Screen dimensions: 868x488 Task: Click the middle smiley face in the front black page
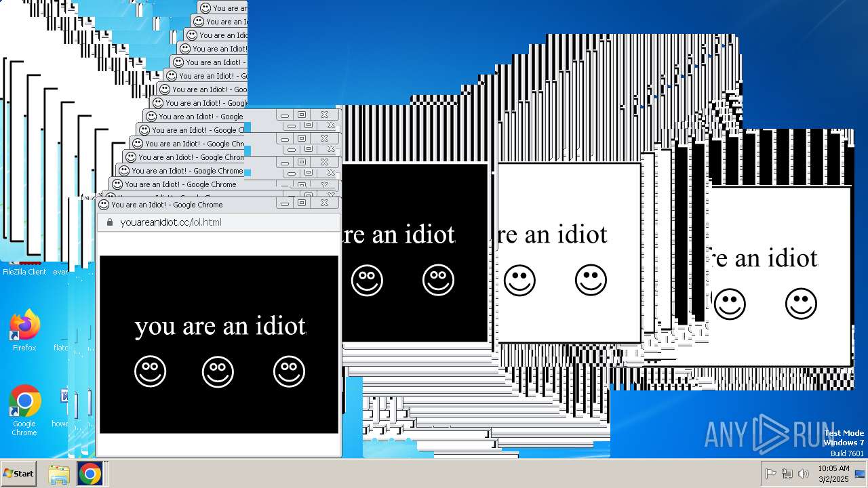218,371
